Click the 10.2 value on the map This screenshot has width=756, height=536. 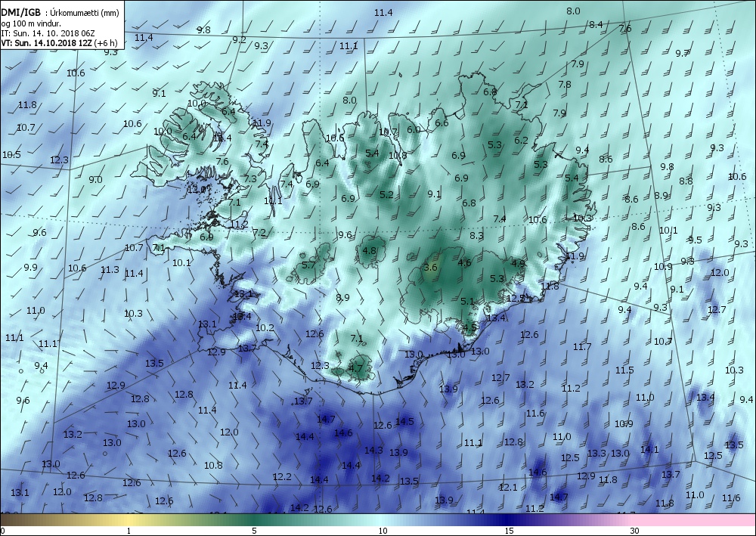[x=265, y=328]
